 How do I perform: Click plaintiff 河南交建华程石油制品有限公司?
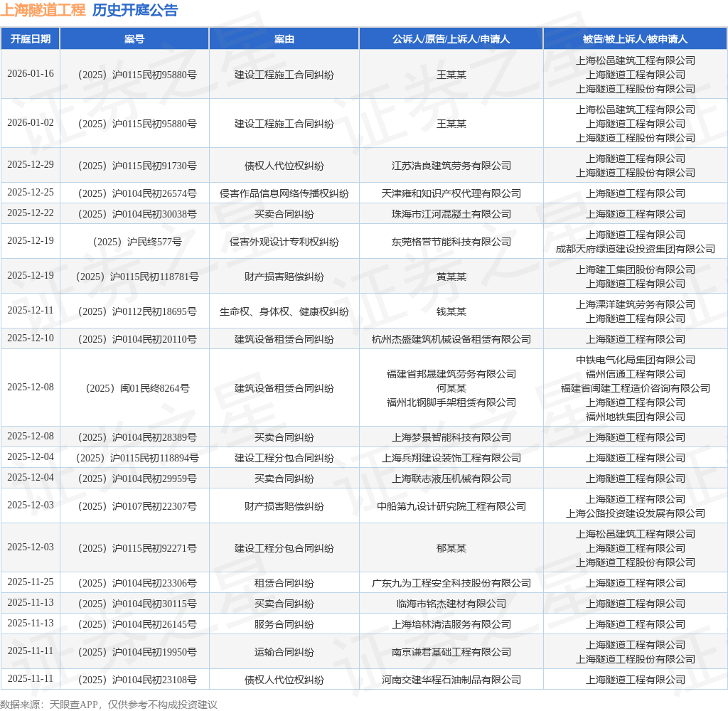(451, 680)
